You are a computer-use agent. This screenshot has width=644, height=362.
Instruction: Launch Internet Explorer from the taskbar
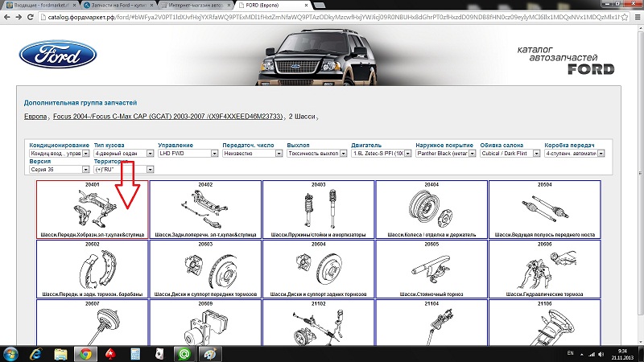(35, 354)
